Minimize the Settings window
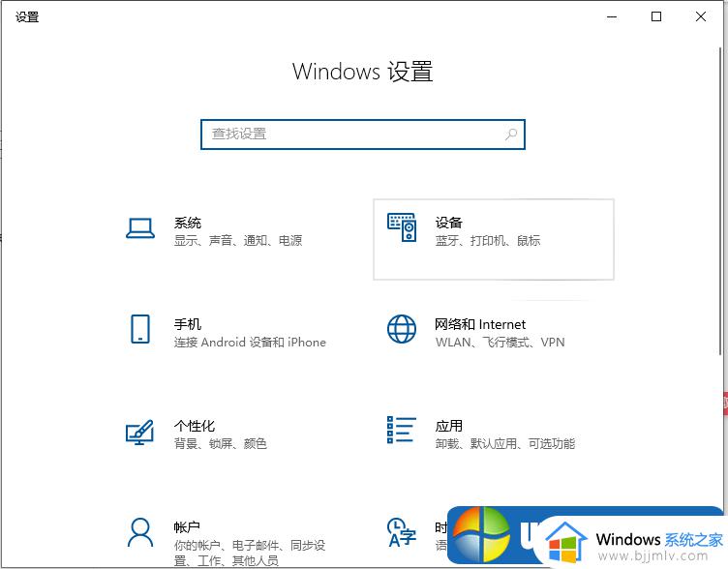The width and height of the screenshot is (728, 569). pyautogui.click(x=612, y=17)
